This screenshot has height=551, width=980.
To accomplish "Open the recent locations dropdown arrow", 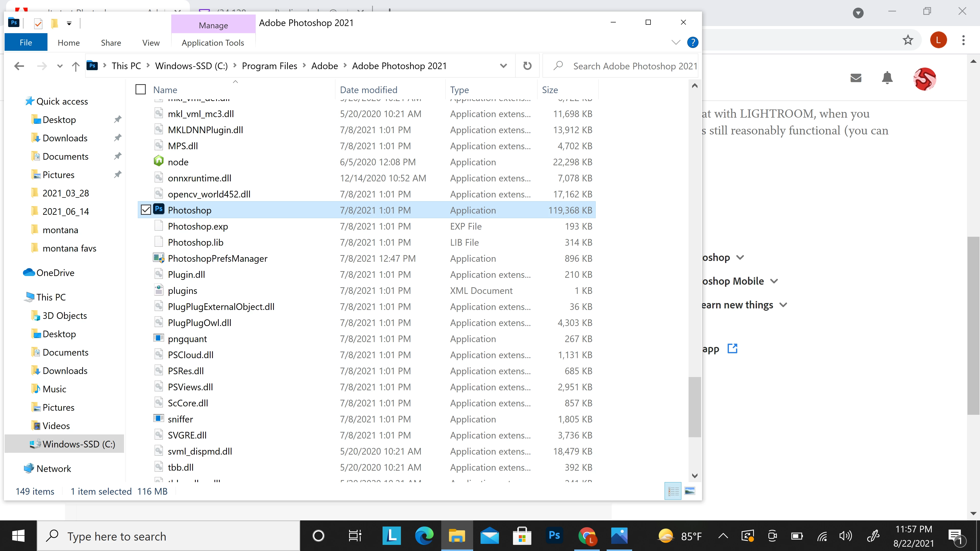I will [60, 66].
